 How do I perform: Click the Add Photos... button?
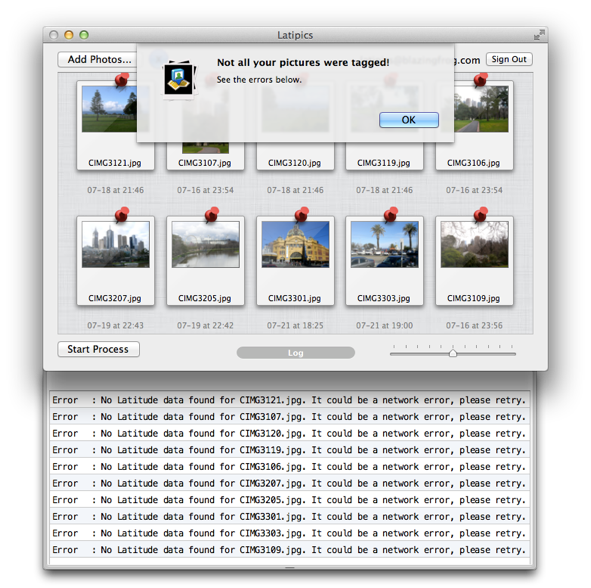(99, 60)
